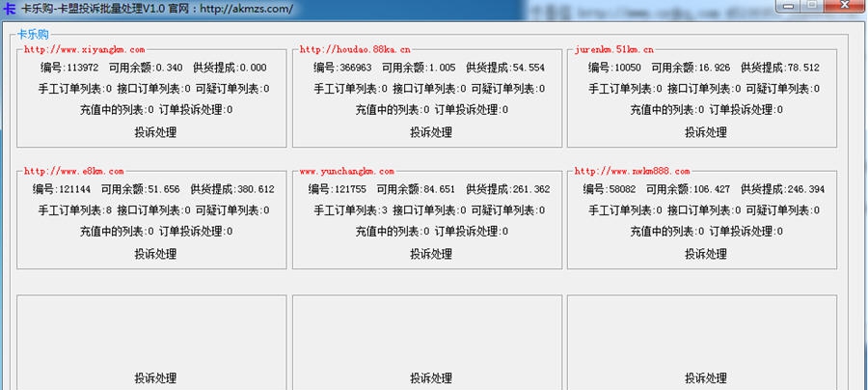Select account number 编号:10050
This screenshot has width=868, height=390.
pyautogui.click(x=614, y=68)
